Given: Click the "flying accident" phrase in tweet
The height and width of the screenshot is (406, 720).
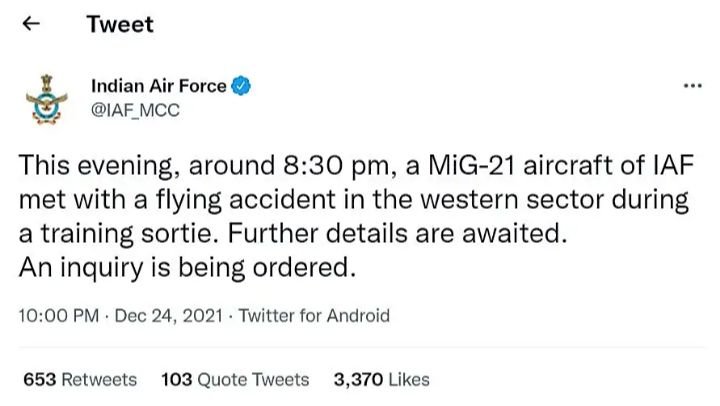Looking at the screenshot, I should coord(222,200).
